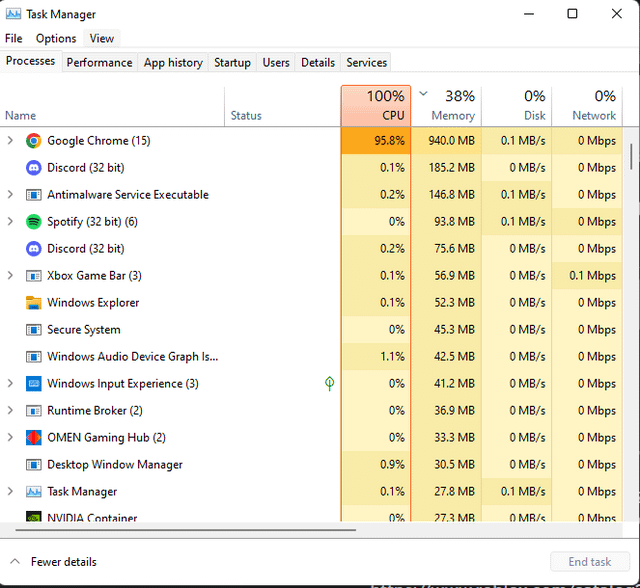Expand the Windows Input Experience group

point(10,383)
